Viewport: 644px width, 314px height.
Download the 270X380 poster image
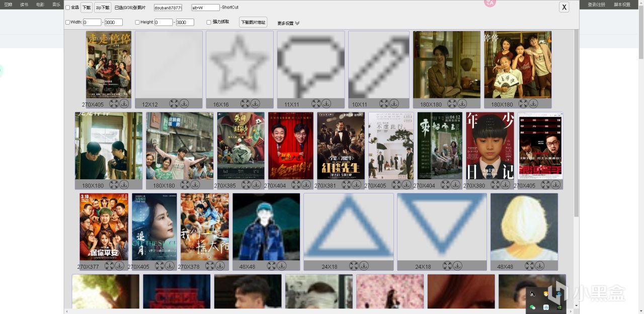tap(505, 185)
